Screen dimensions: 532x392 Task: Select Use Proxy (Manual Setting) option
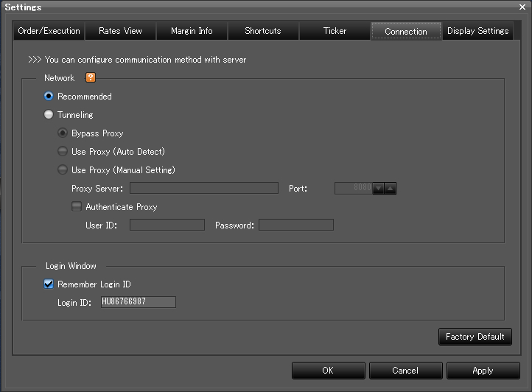pos(63,170)
